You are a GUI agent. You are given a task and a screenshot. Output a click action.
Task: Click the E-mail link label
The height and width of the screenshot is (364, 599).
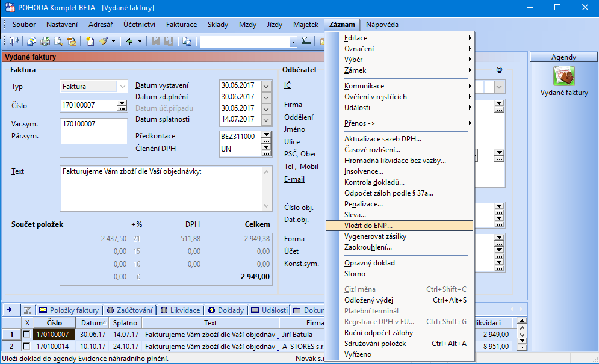[294, 179]
